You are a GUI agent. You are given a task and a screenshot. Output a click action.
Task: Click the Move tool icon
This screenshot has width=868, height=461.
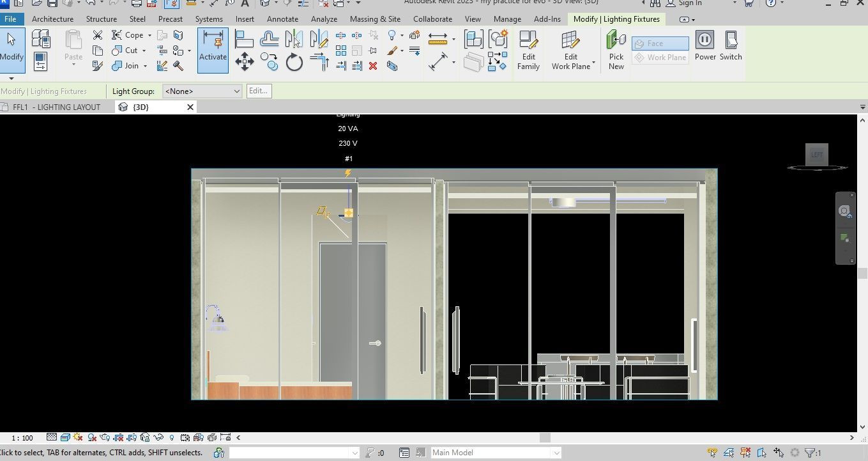tap(245, 62)
